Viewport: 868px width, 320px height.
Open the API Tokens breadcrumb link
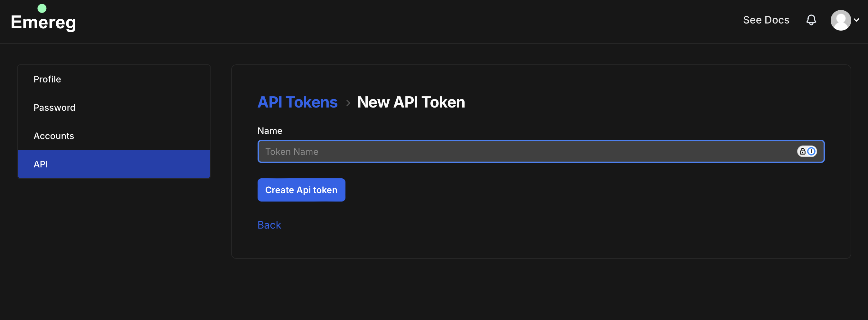coord(297,102)
